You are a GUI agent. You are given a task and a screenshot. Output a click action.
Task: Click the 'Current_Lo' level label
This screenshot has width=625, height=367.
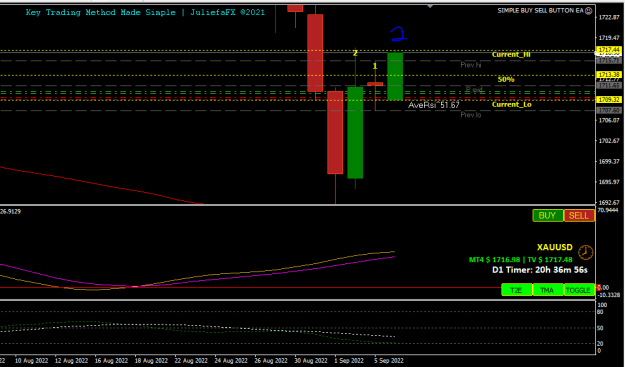(x=511, y=104)
